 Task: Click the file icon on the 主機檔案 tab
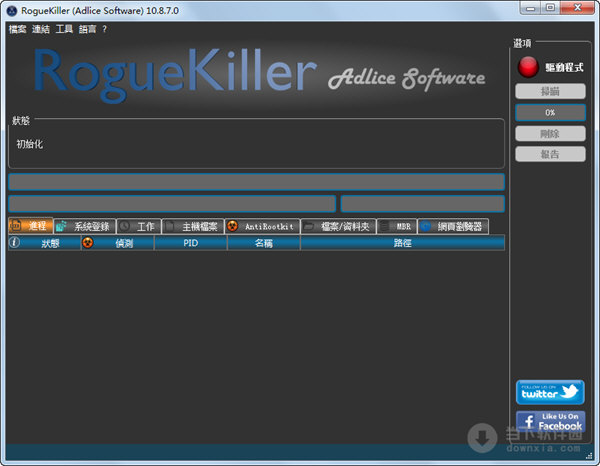pyautogui.click(x=170, y=226)
